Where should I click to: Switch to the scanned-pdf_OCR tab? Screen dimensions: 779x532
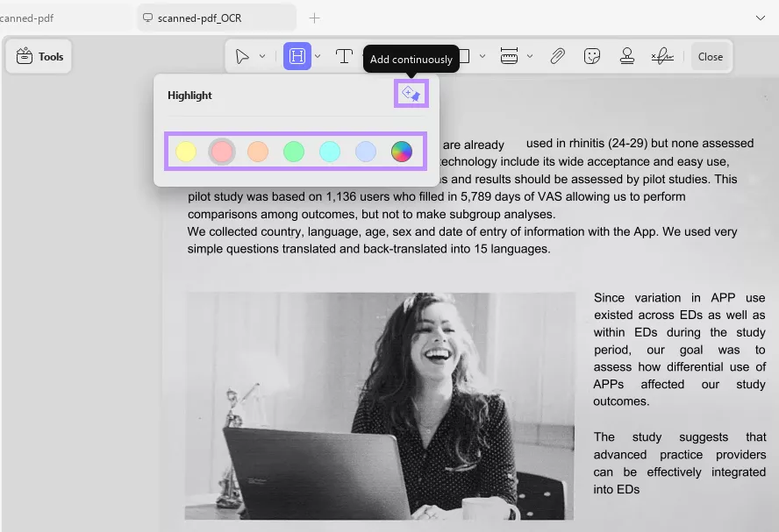coord(204,17)
